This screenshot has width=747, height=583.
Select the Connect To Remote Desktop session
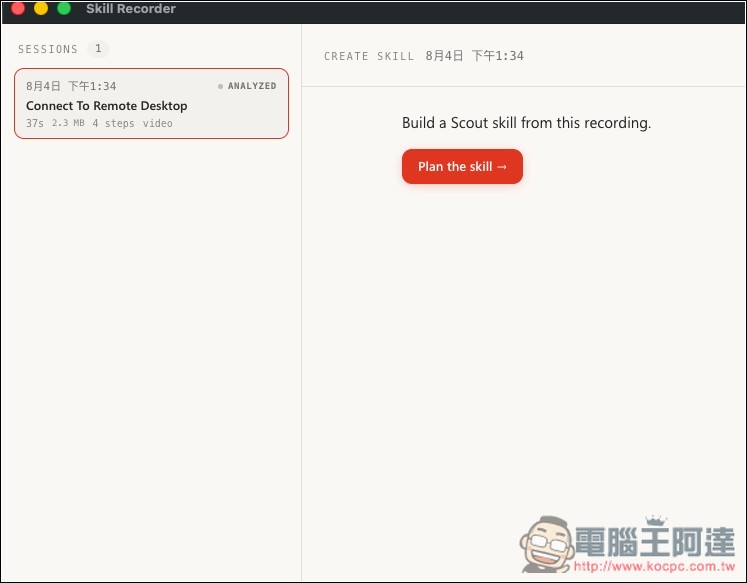151,103
